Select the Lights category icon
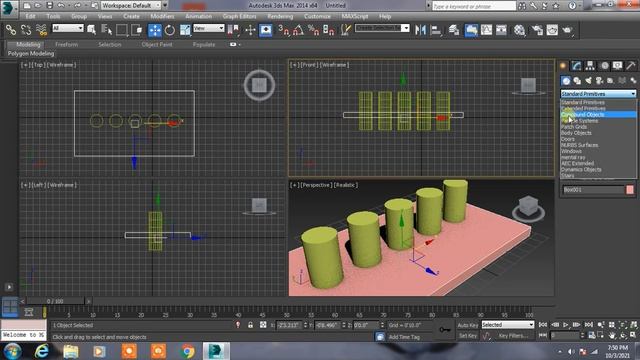Image resolution: width=640 pixels, height=360 pixels. [588, 81]
